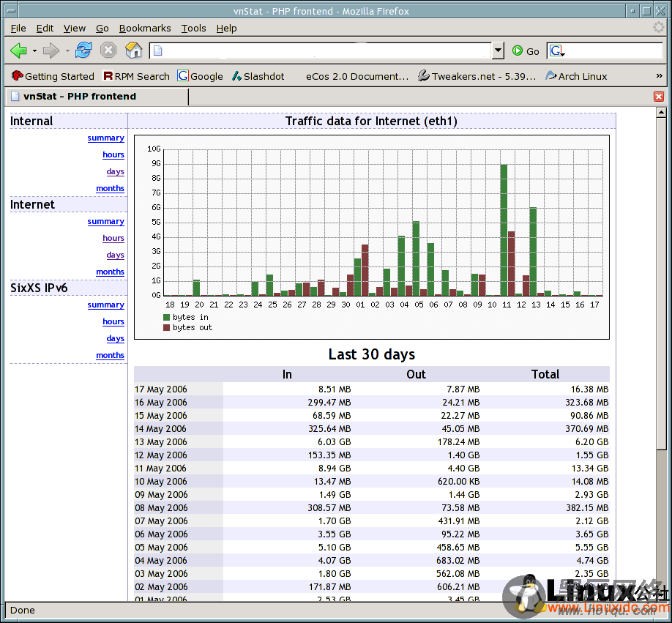The image size is (672, 623).
Task: Open the Internal hours link
Action: pos(113,154)
